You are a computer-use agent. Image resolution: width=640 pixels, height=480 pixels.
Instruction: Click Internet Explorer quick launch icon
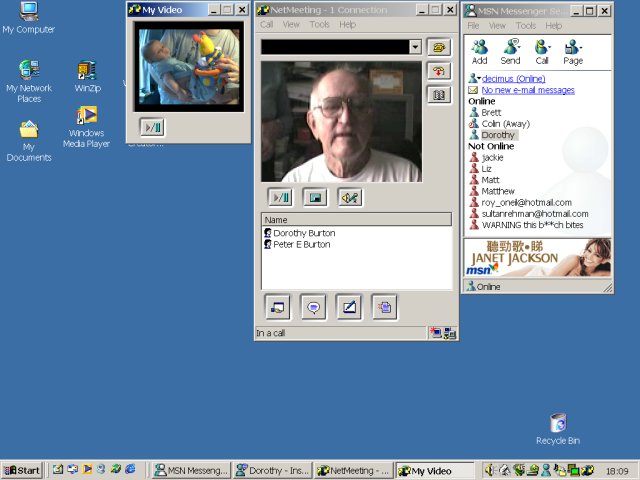(130, 469)
